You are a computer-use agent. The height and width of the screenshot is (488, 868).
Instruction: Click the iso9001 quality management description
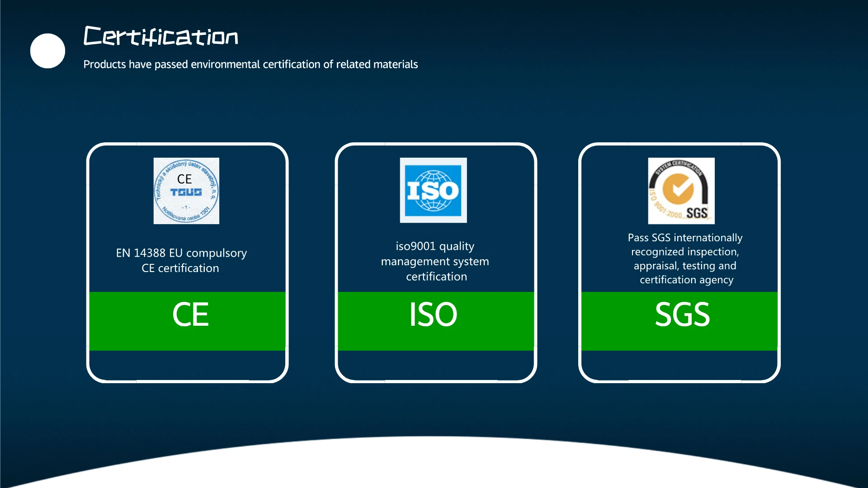coord(435,261)
